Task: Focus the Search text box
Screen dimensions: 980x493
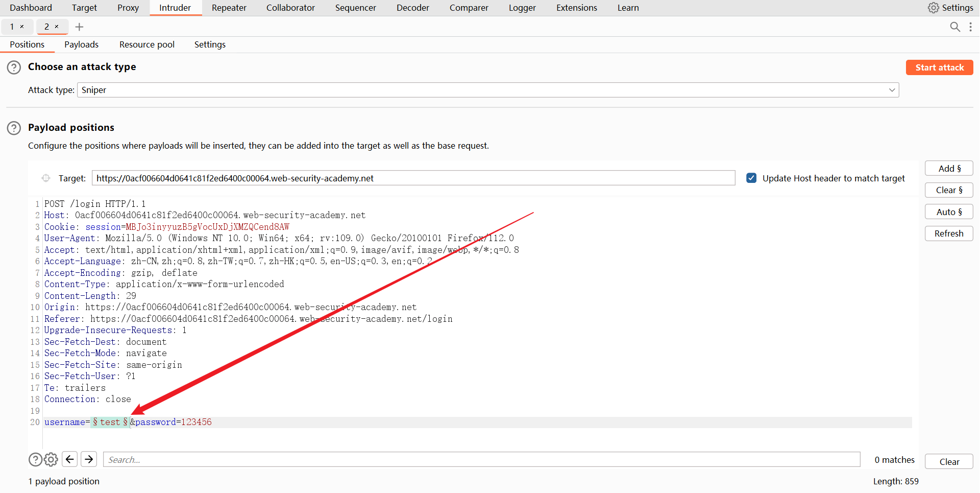Action: [x=481, y=460]
